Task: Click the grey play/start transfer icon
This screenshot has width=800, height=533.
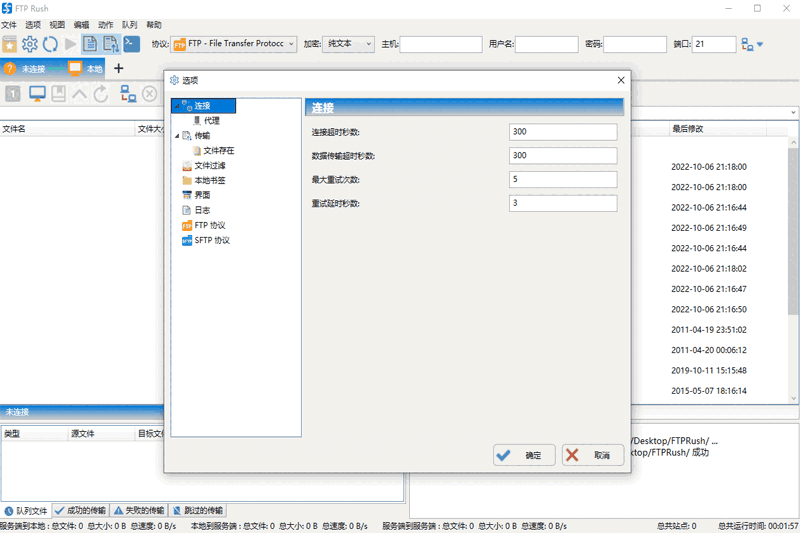Action: click(x=70, y=44)
